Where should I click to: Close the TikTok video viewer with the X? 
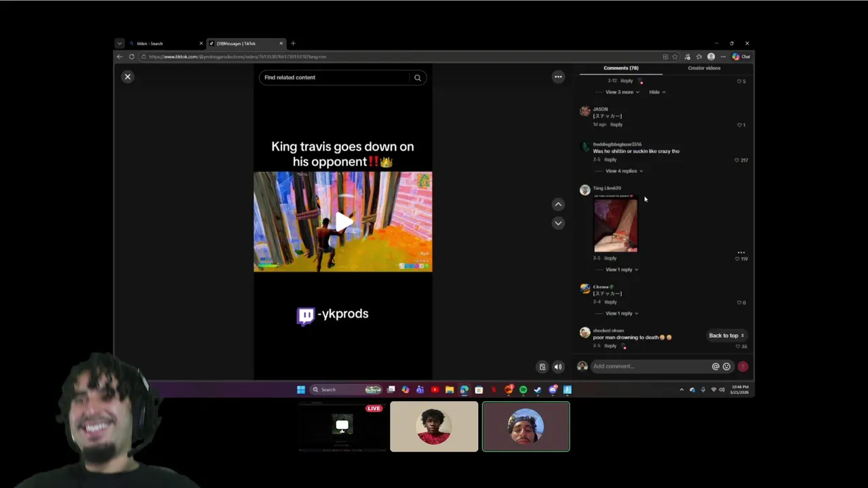tap(127, 77)
